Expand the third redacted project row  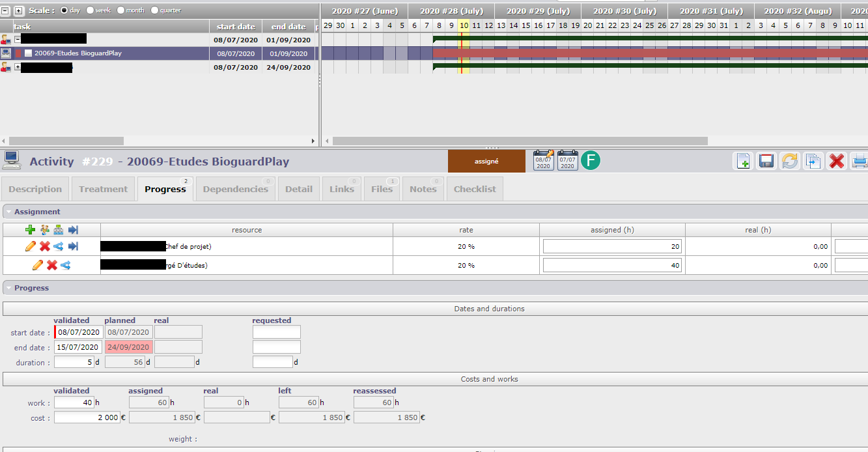[x=18, y=67]
